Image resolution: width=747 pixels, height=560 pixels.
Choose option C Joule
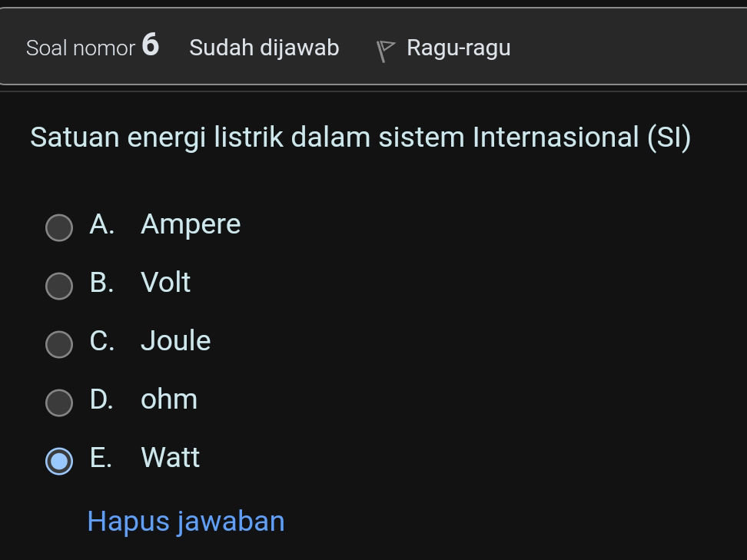coord(59,344)
